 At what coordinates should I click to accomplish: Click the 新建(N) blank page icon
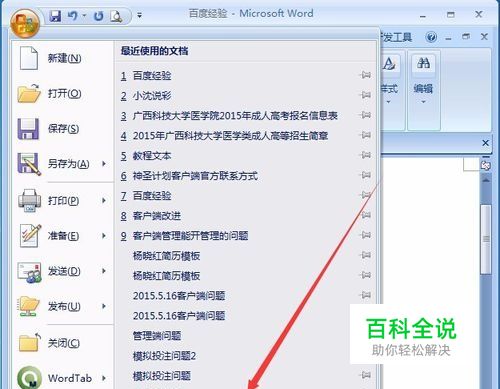(x=29, y=58)
